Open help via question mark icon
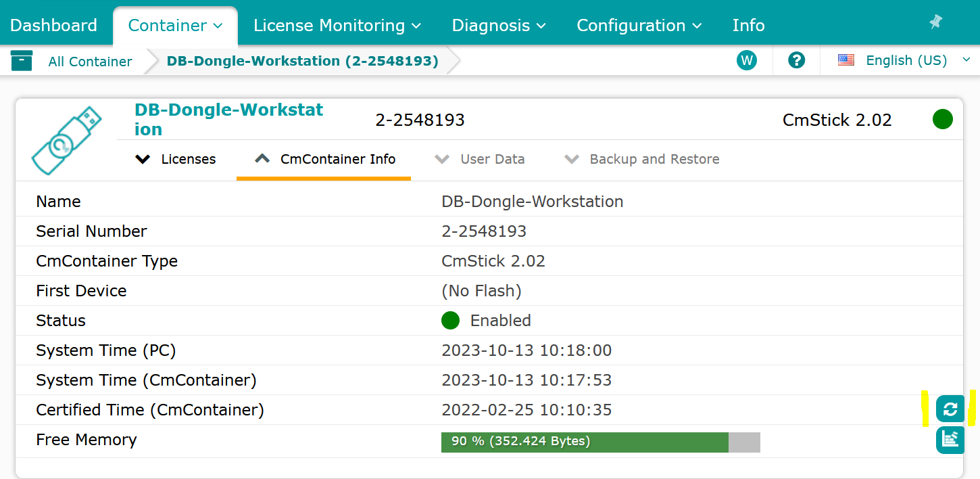Image resolution: width=980 pixels, height=479 pixels. (x=796, y=61)
